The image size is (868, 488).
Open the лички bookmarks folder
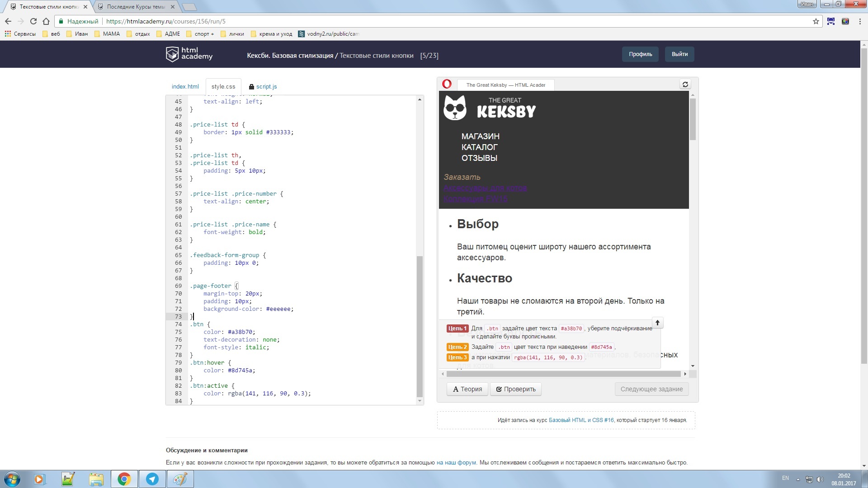[x=232, y=34]
